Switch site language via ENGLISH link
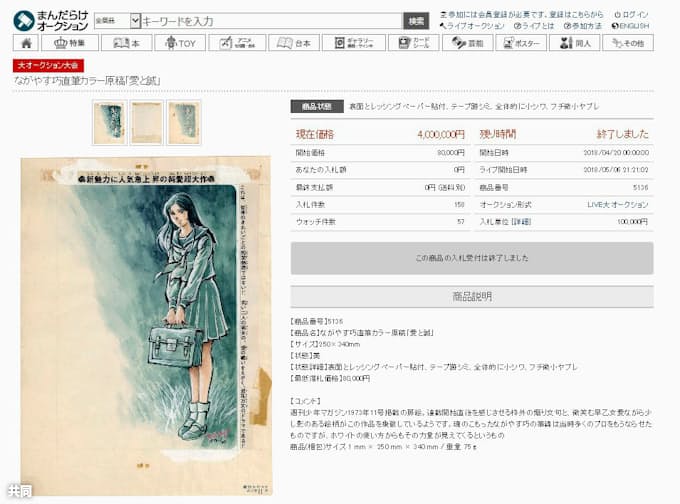This screenshot has height=504, width=680. click(630, 26)
